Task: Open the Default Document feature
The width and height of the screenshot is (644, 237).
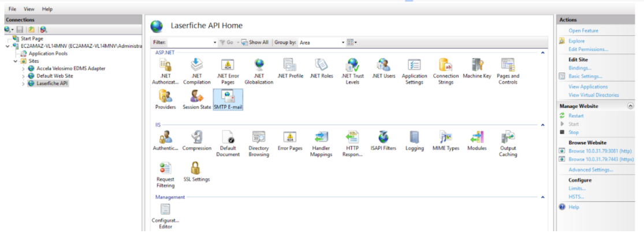Action: 228,143
